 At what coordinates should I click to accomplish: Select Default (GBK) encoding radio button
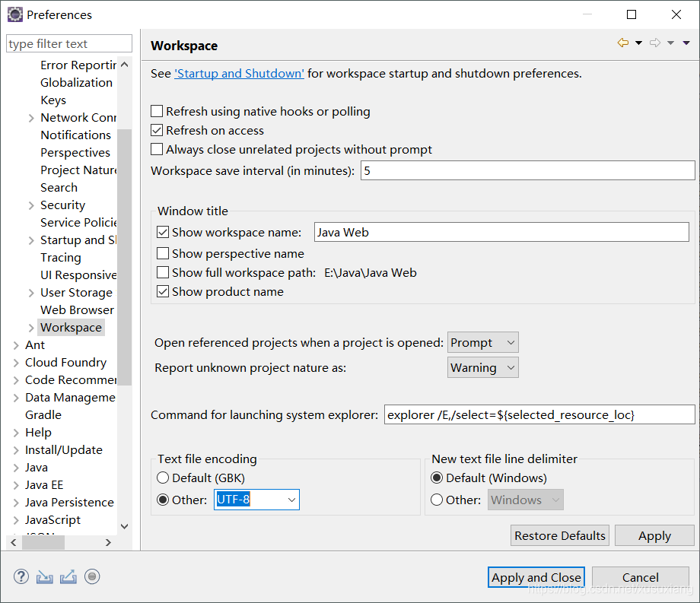[163, 478]
